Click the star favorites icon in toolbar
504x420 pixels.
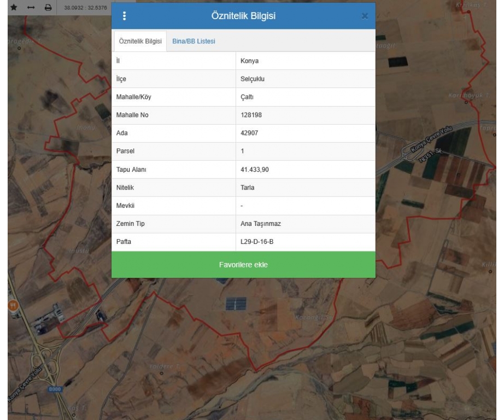[14, 8]
